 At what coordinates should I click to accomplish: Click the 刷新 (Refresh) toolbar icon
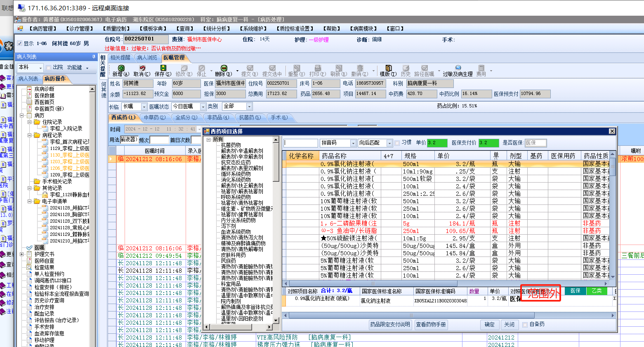point(338,68)
